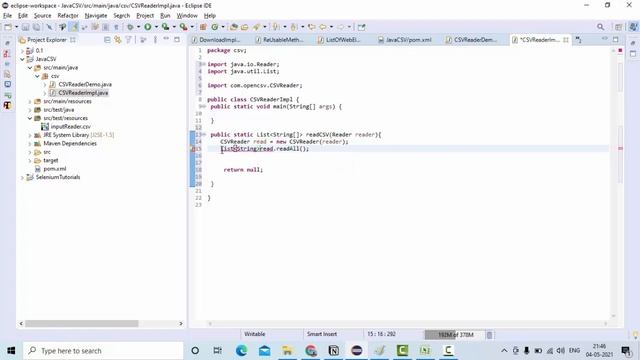
Task: Minimize the Project Explorer view
Action: point(166,39)
